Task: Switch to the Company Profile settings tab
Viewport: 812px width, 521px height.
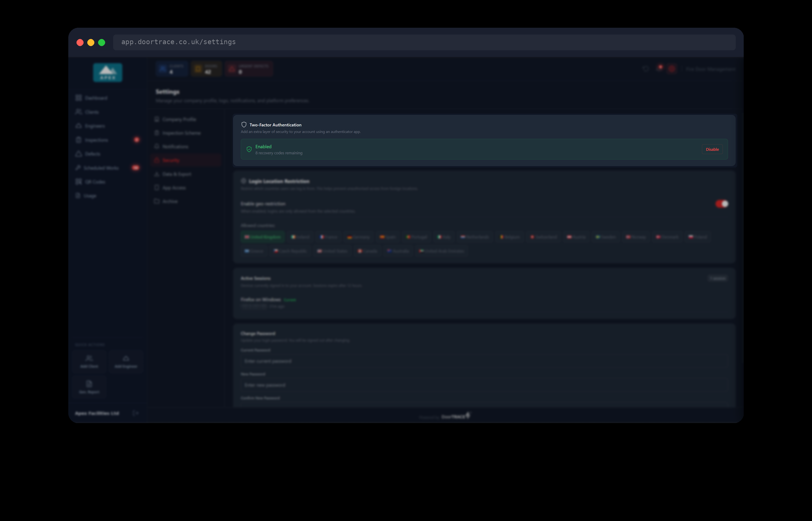Action: pyautogui.click(x=186, y=119)
